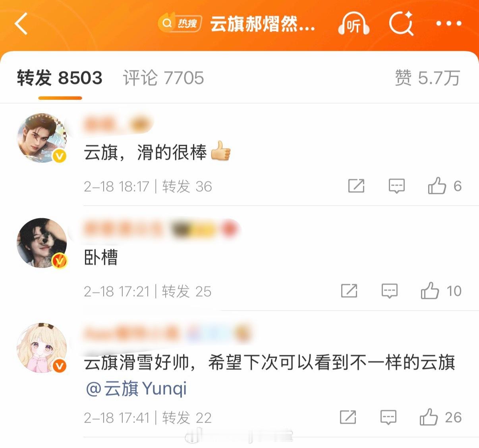Open the three-dot more options menu

449,24
